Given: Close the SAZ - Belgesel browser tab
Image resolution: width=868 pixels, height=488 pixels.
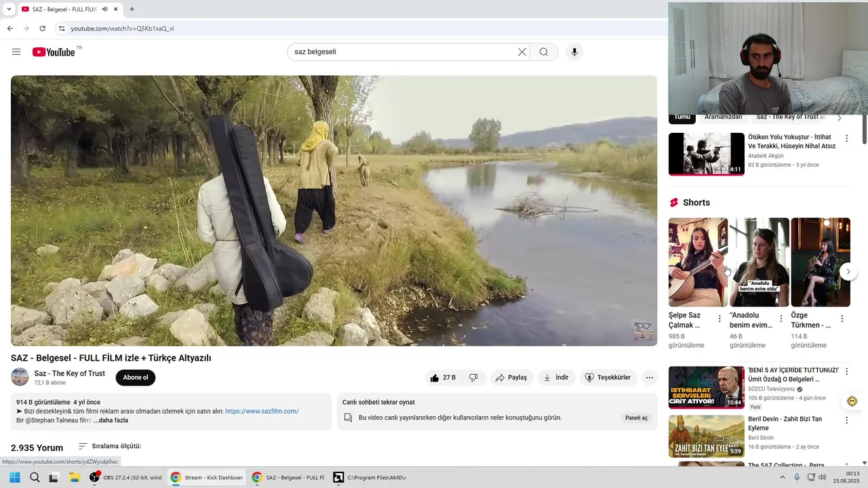Looking at the screenshot, I should (x=116, y=9).
